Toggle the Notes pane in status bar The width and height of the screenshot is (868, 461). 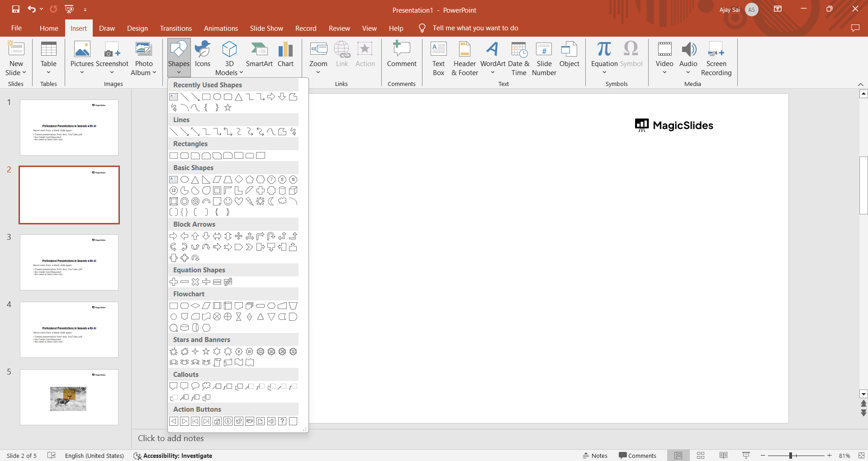595,456
